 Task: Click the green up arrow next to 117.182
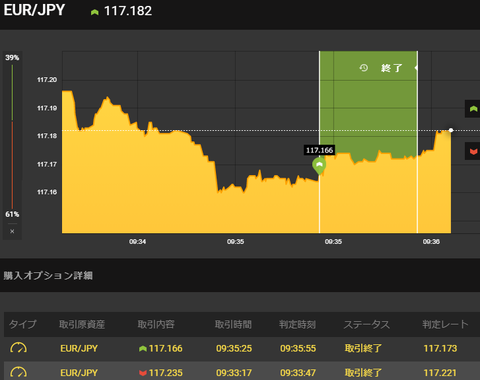[x=95, y=12]
